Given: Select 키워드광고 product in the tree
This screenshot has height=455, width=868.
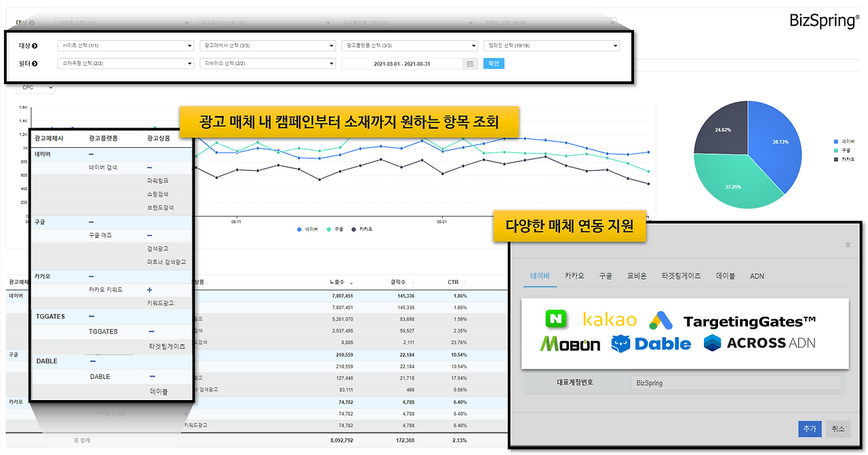Looking at the screenshot, I should [160, 303].
